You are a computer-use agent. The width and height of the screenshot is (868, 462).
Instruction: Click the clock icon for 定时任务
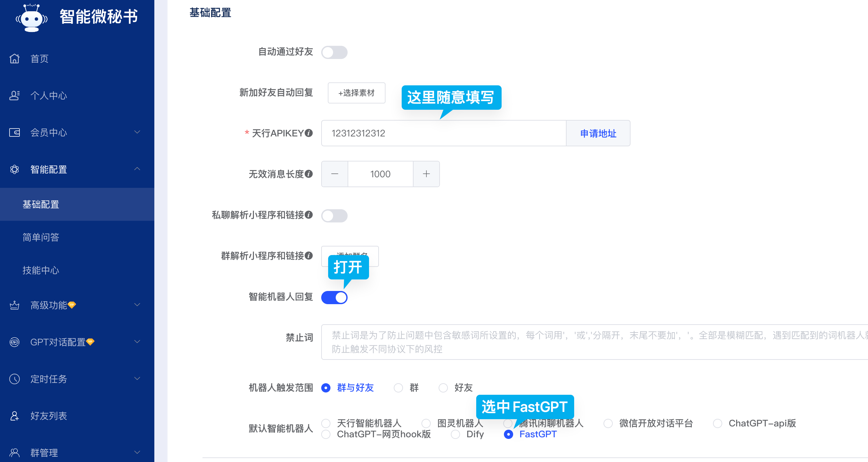(x=15, y=379)
